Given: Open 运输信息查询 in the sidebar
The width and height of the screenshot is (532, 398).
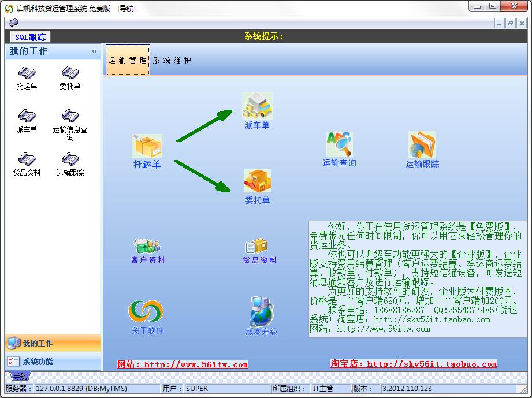Looking at the screenshot, I should point(70,125).
